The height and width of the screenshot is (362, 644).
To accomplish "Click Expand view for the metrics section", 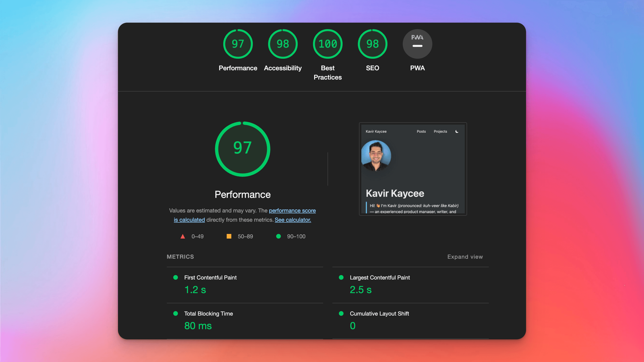I will pos(465,257).
